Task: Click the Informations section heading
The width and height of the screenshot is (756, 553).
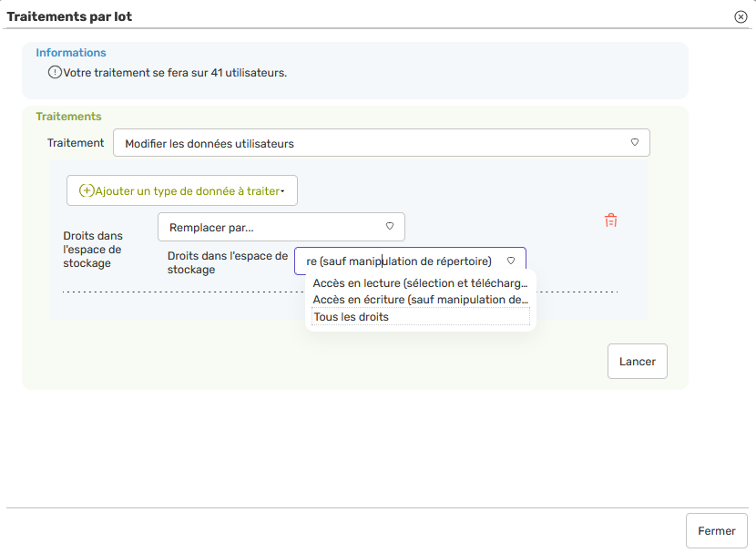Action: tap(71, 53)
